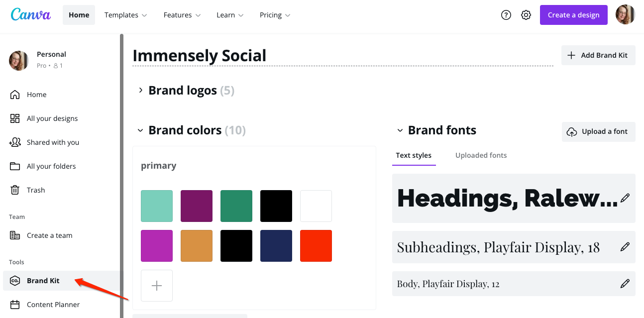Click the Create a design button
The width and height of the screenshot is (644, 318).
point(573,15)
